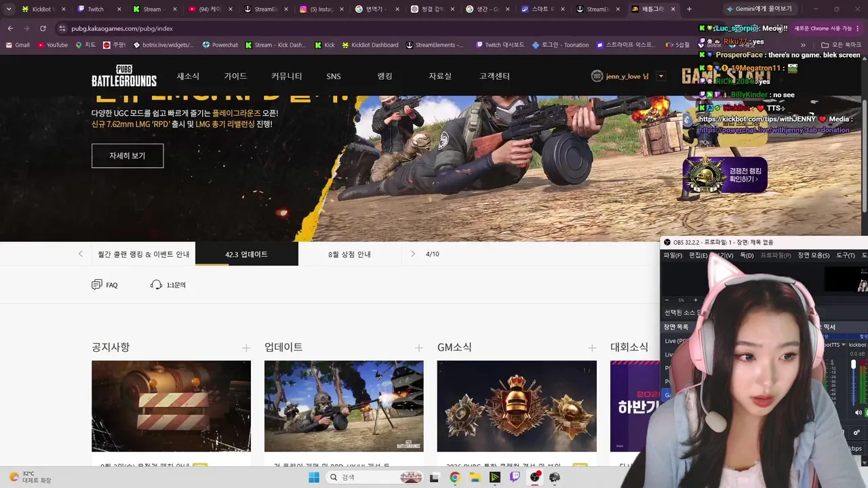Open the 도구(T) menu in OBS
The height and width of the screenshot is (488, 868).
tap(846, 256)
